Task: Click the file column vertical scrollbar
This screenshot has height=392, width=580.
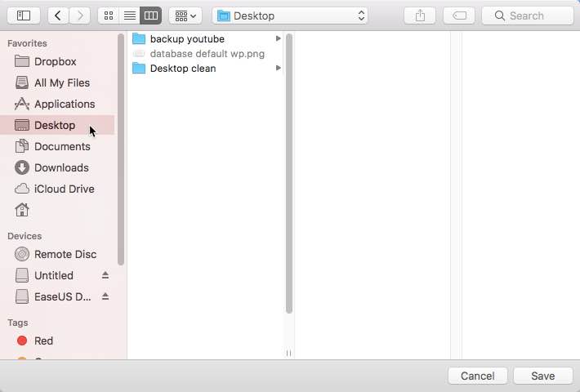Action: [289, 173]
